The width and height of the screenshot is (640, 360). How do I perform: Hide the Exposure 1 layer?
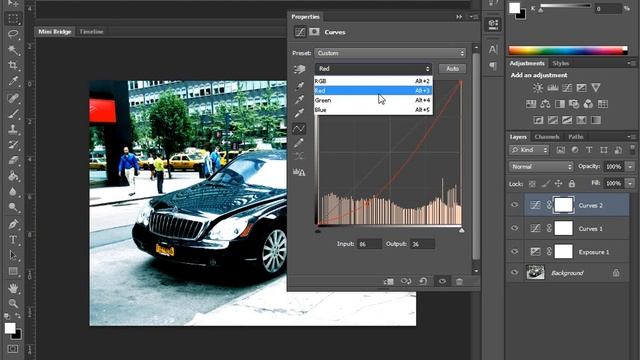[515, 251]
